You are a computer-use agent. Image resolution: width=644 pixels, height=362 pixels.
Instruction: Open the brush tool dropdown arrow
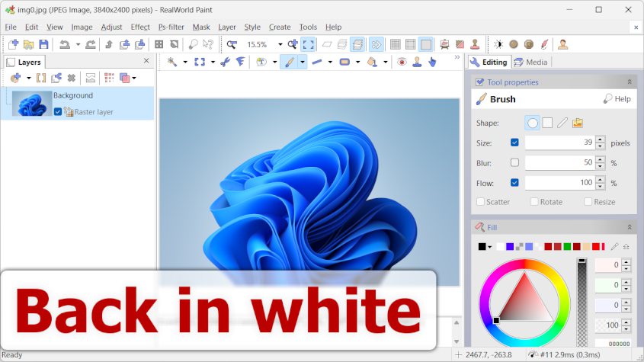(x=303, y=62)
